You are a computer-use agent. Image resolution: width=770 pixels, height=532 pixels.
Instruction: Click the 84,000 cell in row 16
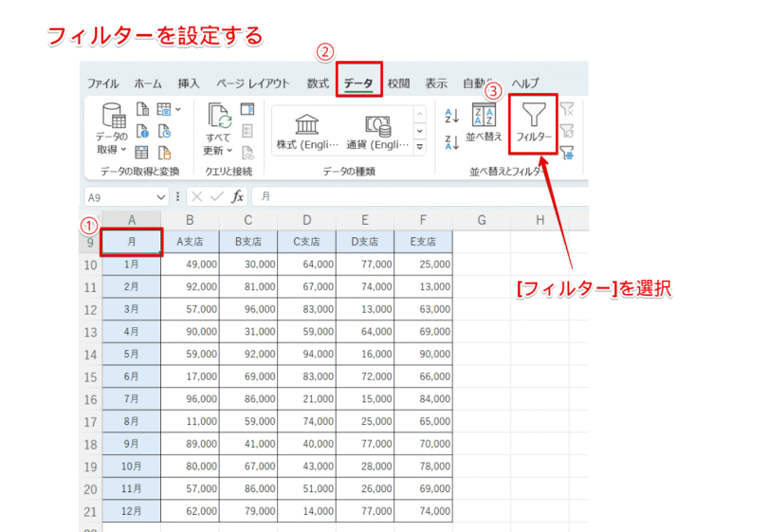coord(423,399)
